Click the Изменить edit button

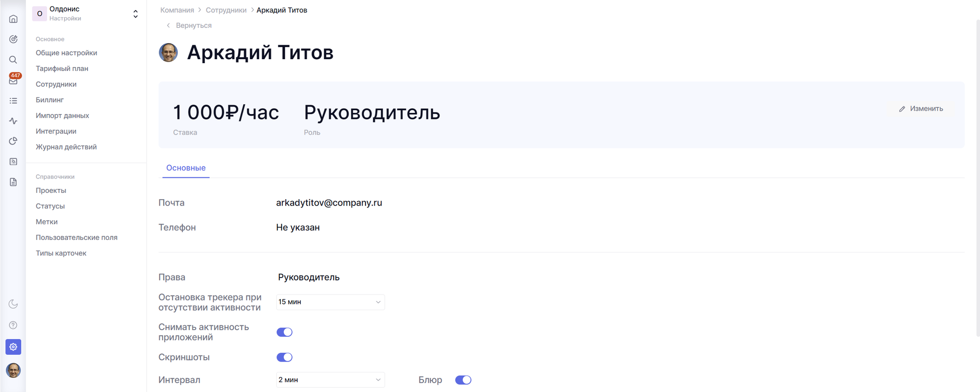[921, 109]
